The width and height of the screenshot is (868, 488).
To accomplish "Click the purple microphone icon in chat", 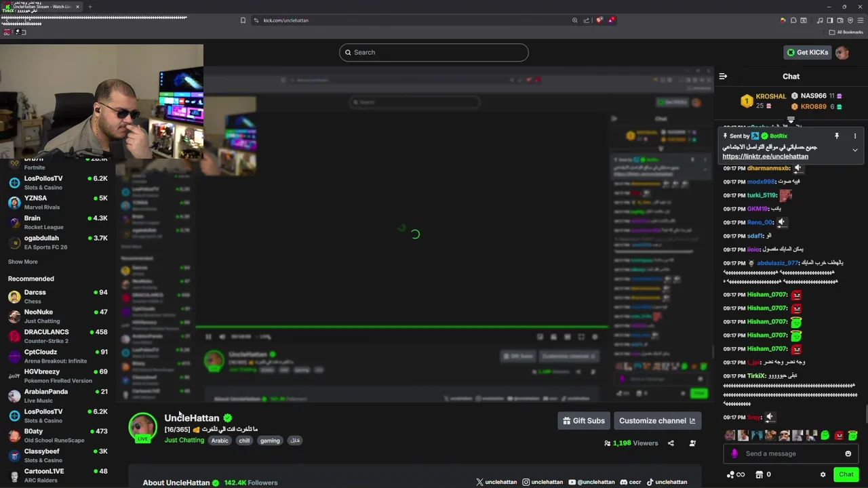I will coord(734,453).
